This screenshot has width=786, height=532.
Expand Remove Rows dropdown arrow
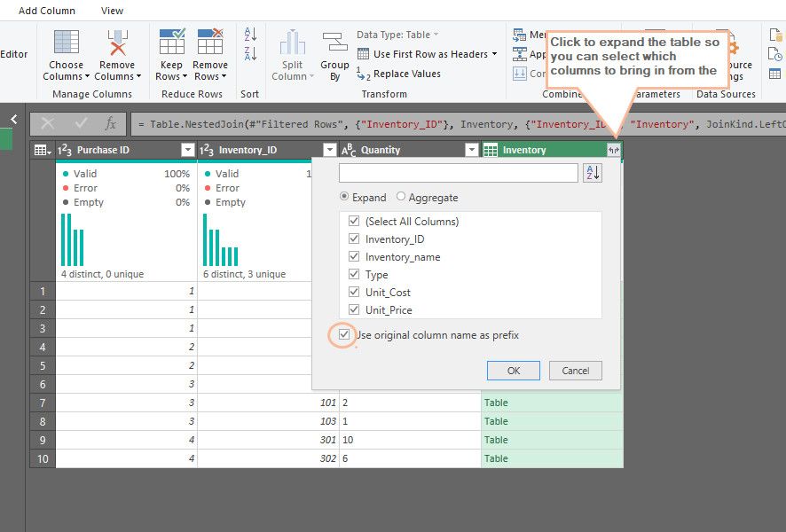224,76
